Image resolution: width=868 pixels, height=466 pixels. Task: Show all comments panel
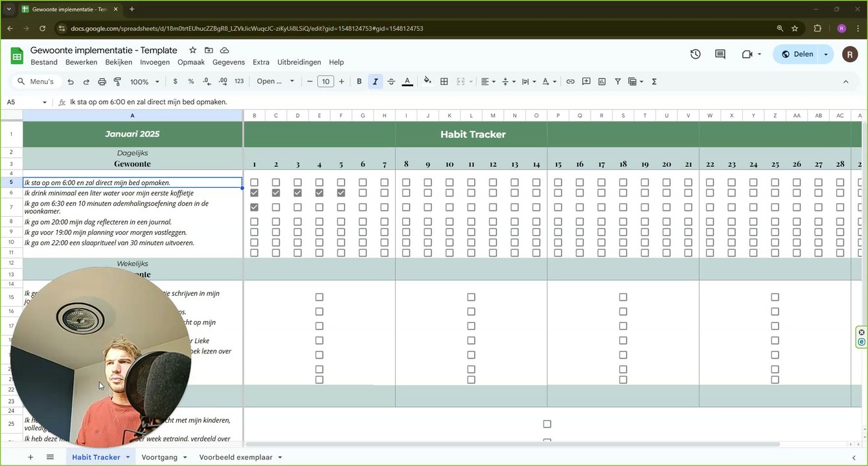720,54
